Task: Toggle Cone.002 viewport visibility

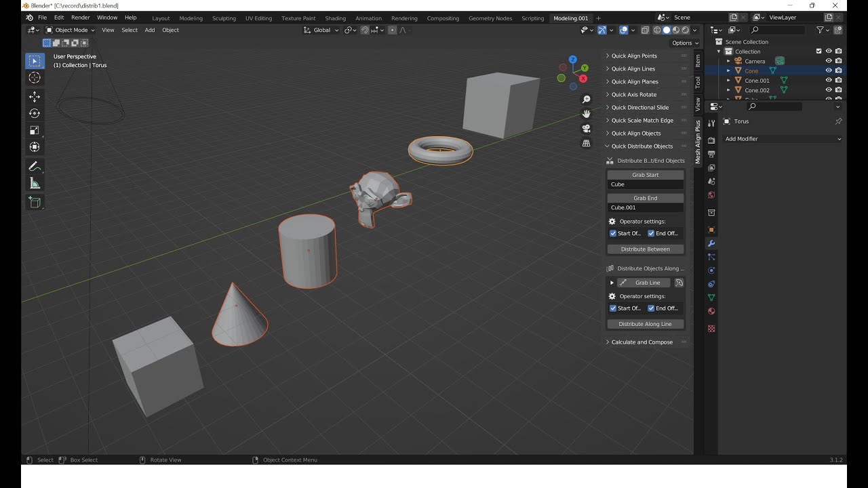Action: pos(829,90)
